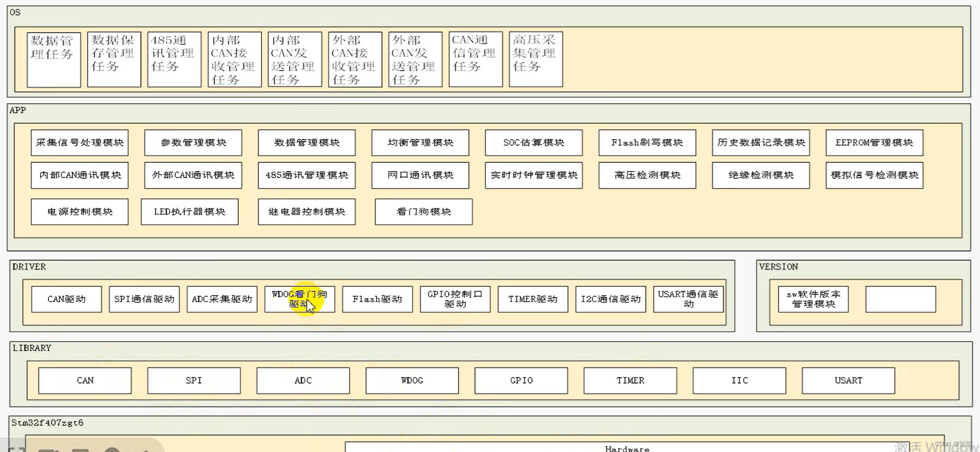
Task: Select the WDOG看门狗驱动 box
Action: (300, 299)
